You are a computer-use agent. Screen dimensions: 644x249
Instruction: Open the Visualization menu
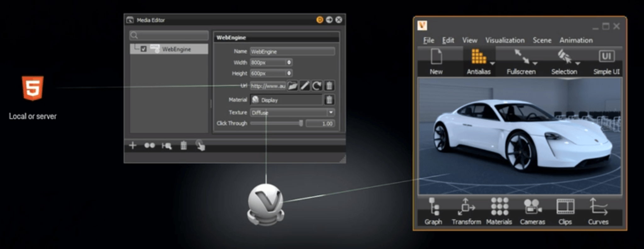[505, 40]
